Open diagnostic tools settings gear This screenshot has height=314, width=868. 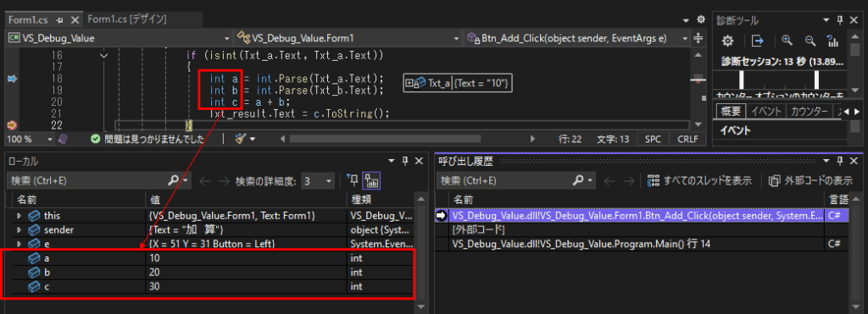click(x=727, y=41)
